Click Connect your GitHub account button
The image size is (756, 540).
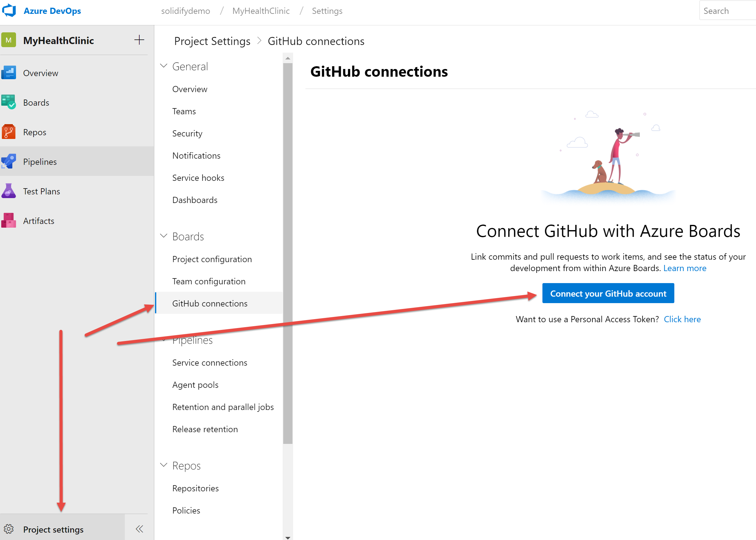pos(608,293)
